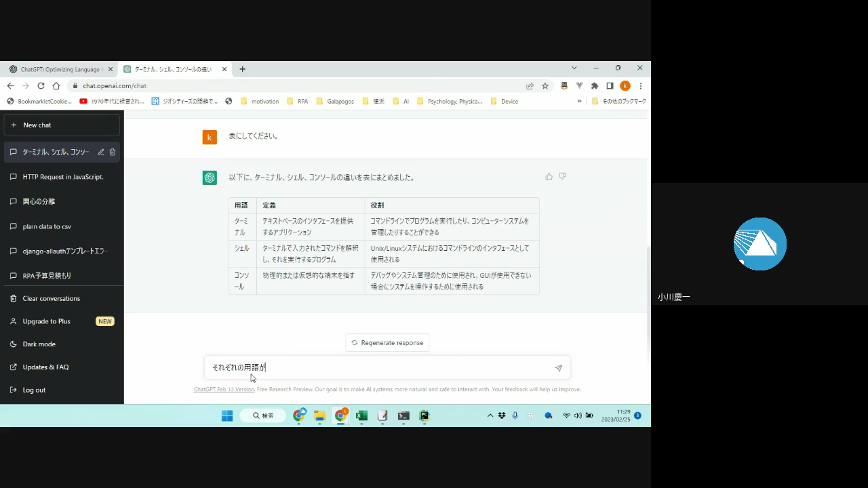Viewport: 868px width, 488px height.
Task: Bookmark this page with star icon
Action: [545, 86]
